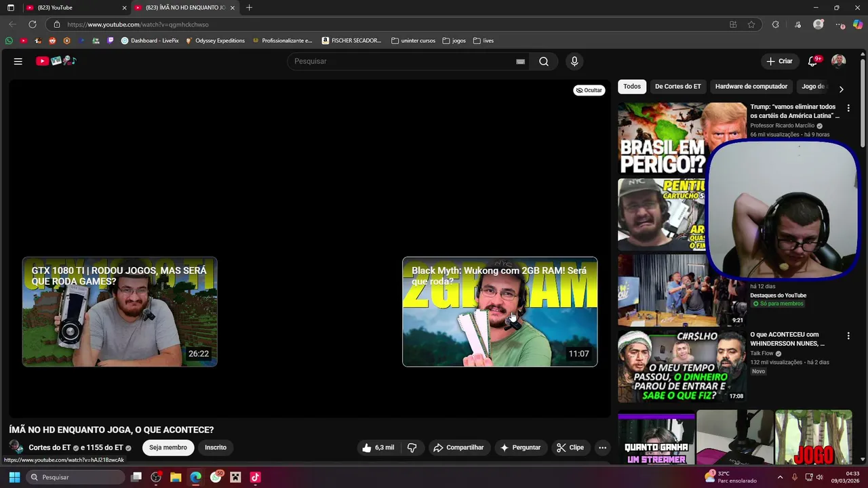The height and width of the screenshot is (488, 868).
Task: Refresh the browser page
Action: (x=32, y=24)
